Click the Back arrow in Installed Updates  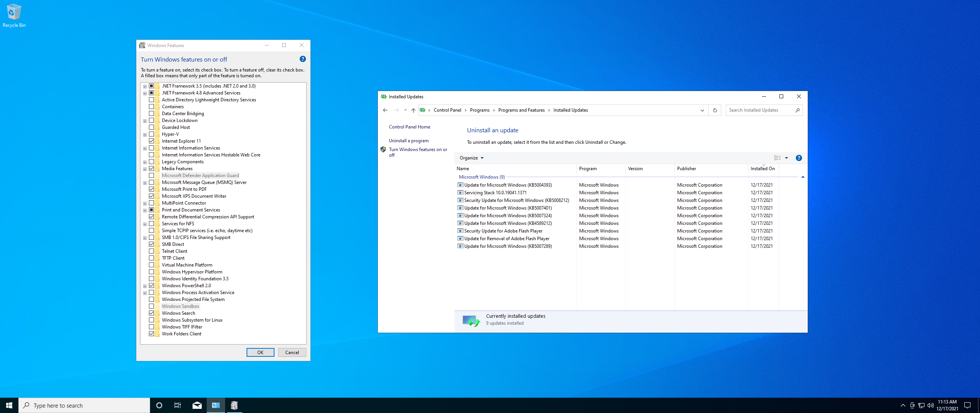coord(385,110)
